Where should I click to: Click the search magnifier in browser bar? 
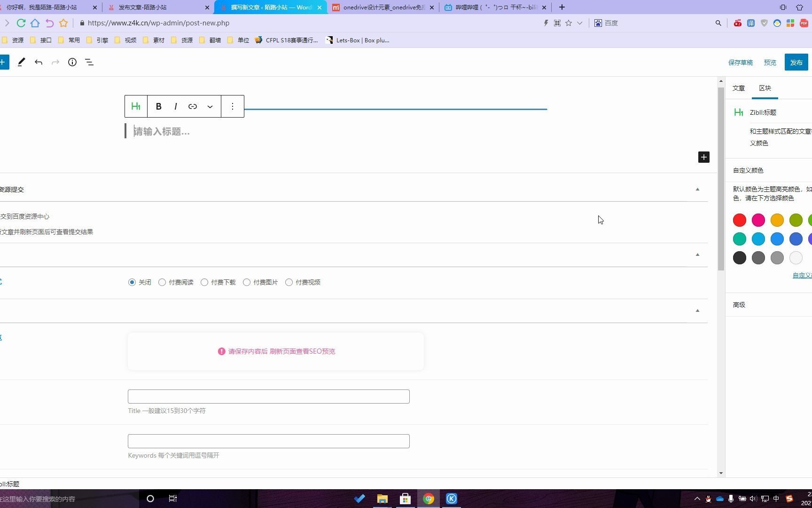[x=718, y=23]
